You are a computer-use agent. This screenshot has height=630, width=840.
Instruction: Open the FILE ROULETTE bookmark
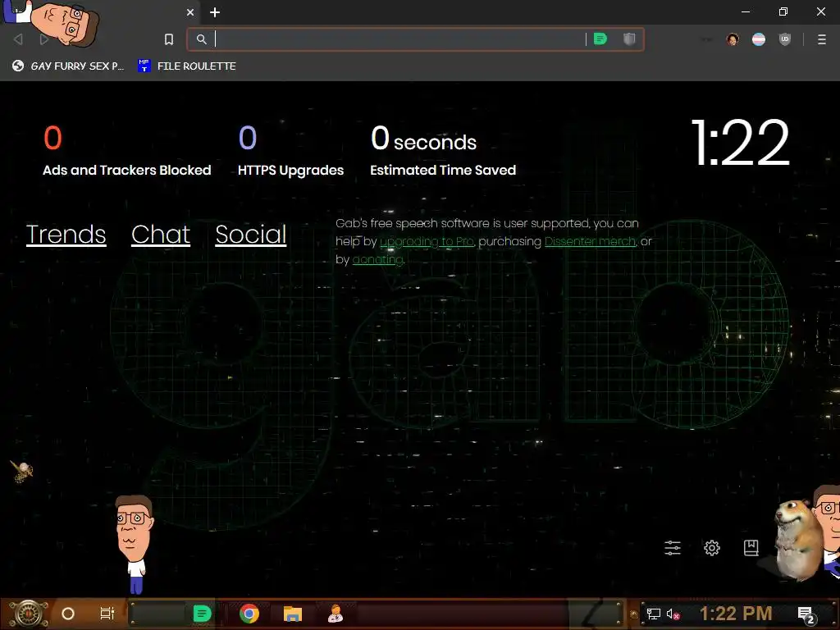pos(187,66)
